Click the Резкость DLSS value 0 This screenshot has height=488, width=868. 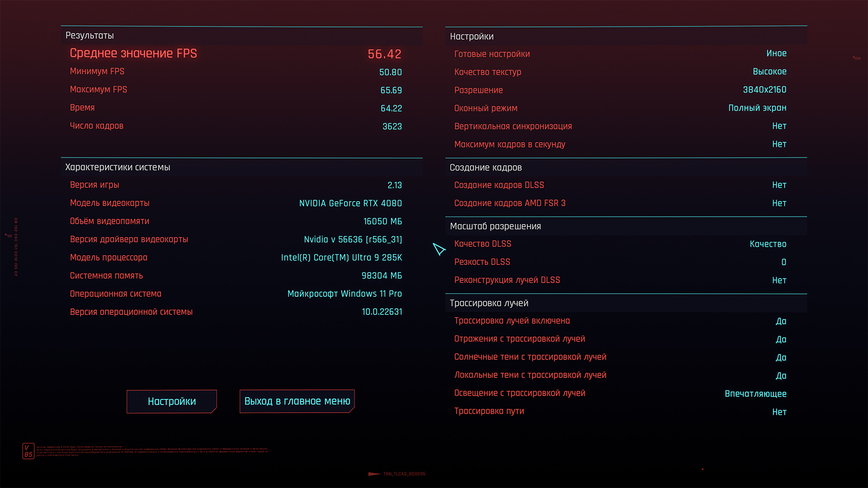coord(783,262)
